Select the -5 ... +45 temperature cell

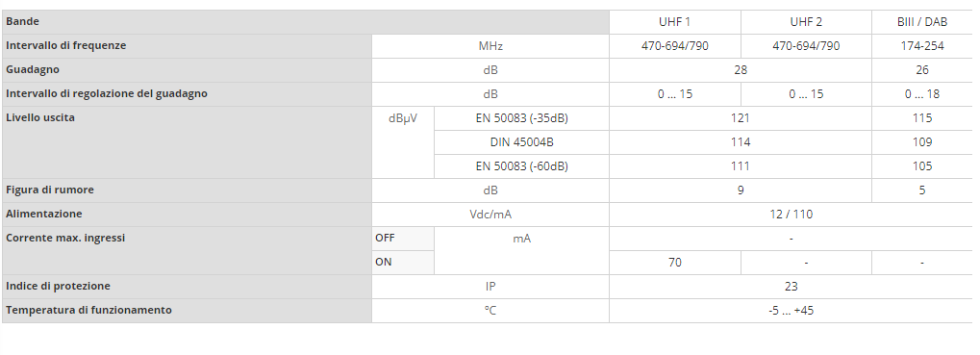point(792,311)
